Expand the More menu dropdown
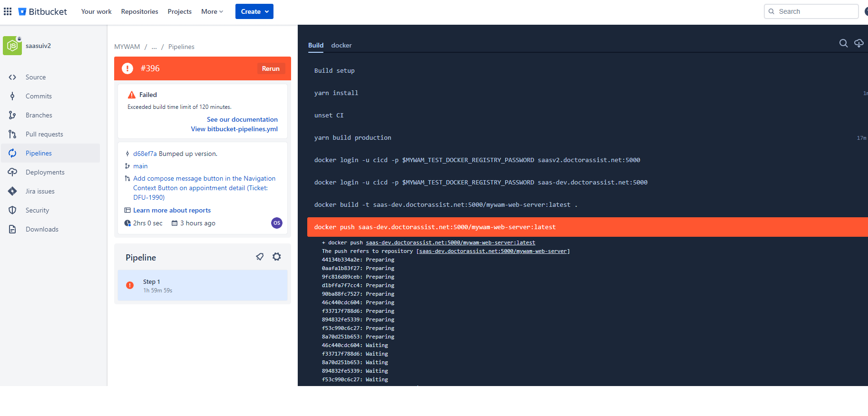 tap(212, 11)
